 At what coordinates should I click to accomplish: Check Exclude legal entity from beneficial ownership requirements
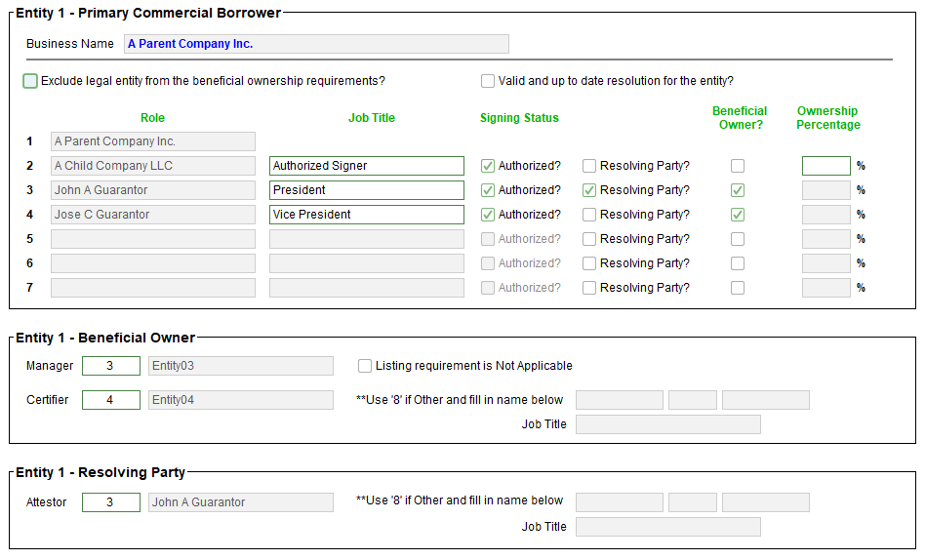click(30, 81)
